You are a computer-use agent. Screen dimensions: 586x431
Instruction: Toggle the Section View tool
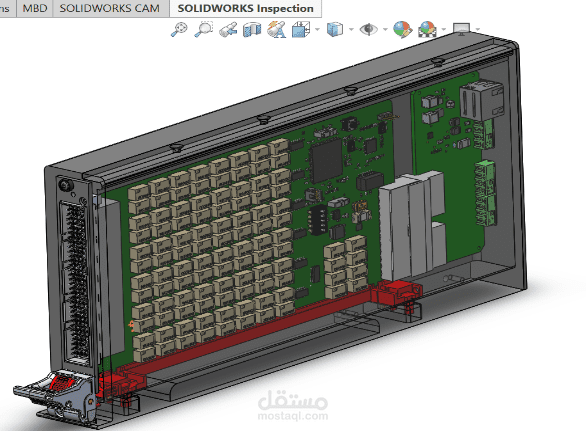tap(252, 30)
